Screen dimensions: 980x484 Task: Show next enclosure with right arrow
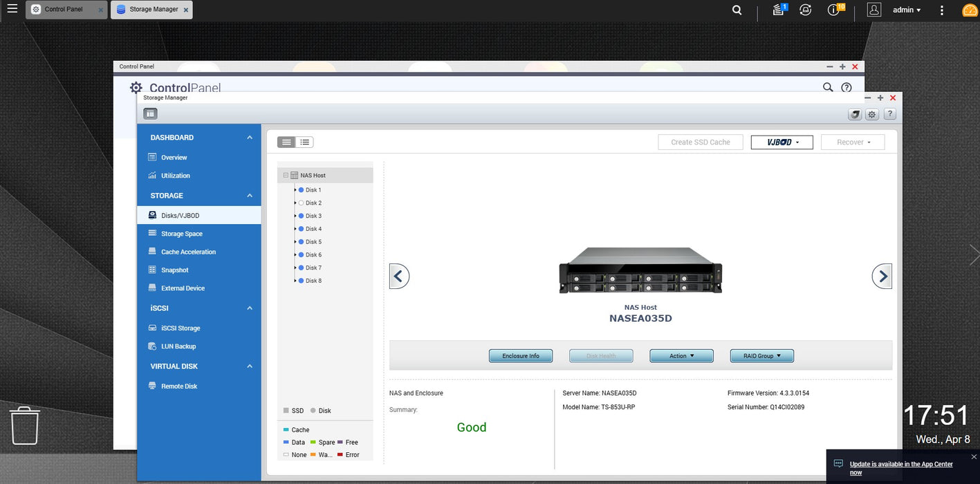point(882,277)
